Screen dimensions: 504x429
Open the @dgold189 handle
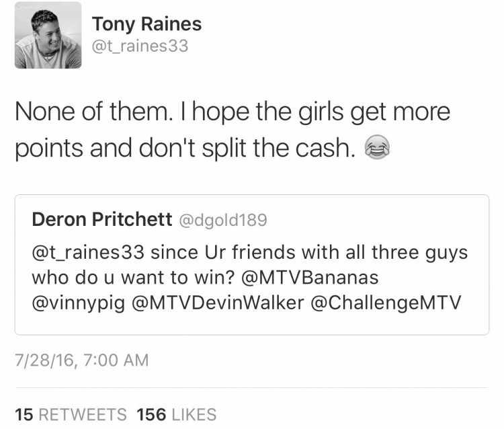[x=222, y=221]
